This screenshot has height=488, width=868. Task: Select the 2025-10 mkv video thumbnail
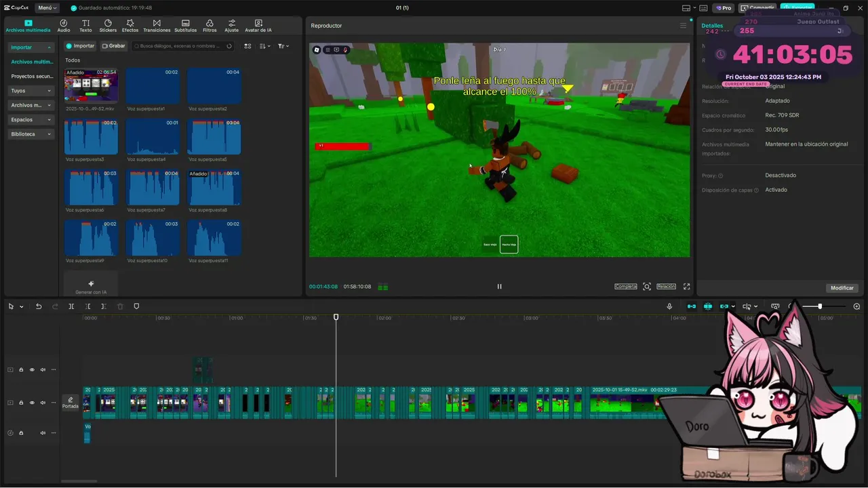[x=91, y=85]
